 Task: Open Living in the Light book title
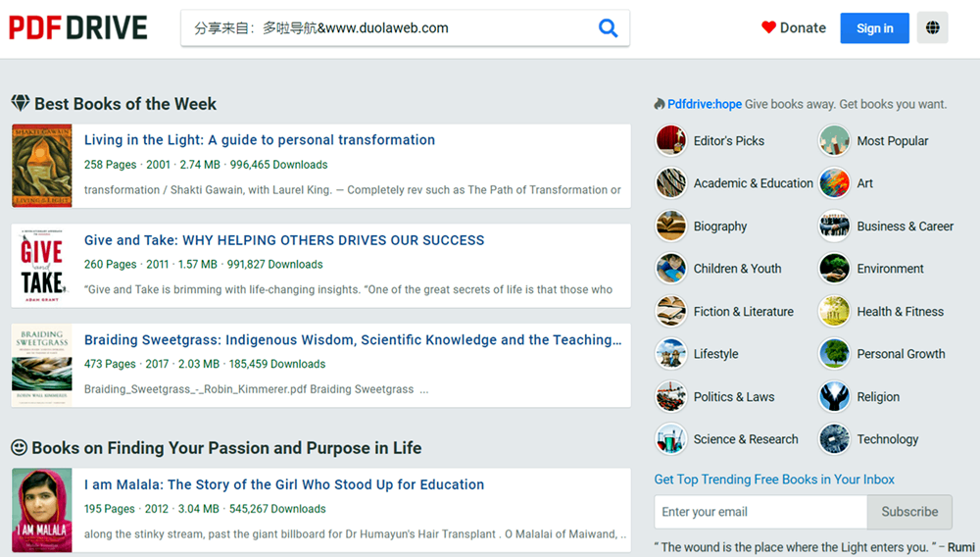[x=260, y=140]
